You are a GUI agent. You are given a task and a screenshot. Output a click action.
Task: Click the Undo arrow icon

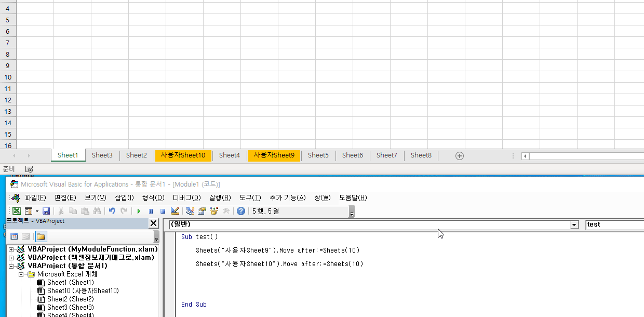tap(112, 211)
